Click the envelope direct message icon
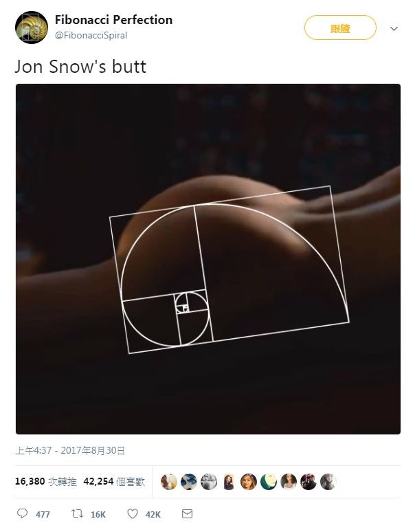This screenshot has height=532, width=415. coord(187,513)
